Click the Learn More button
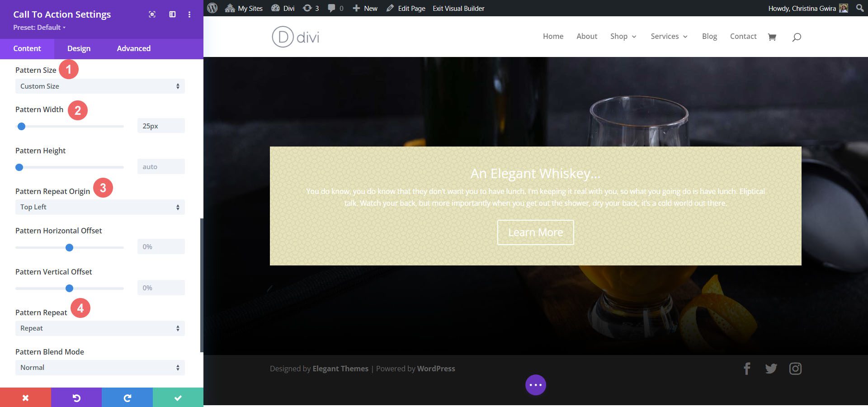 tap(535, 232)
